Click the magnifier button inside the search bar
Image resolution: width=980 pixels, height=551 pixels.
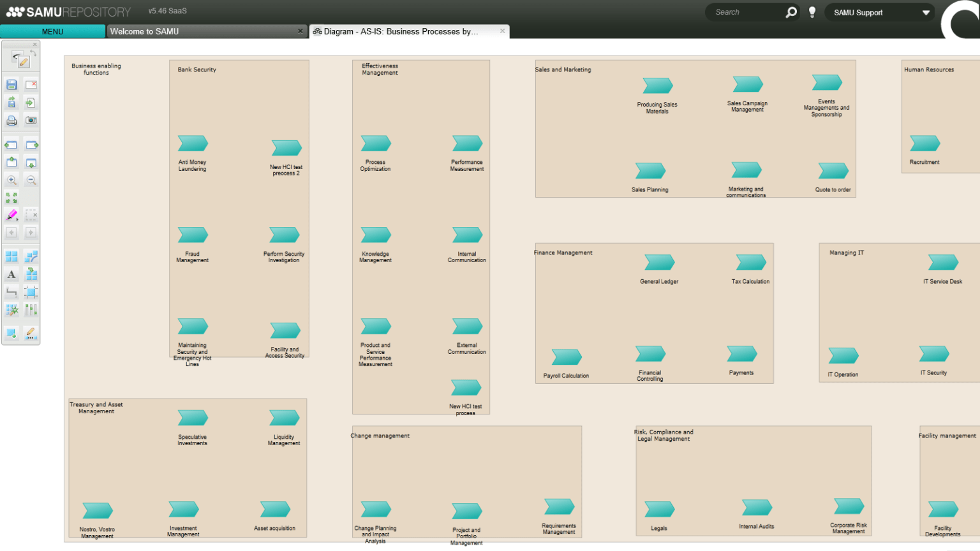[791, 11]
